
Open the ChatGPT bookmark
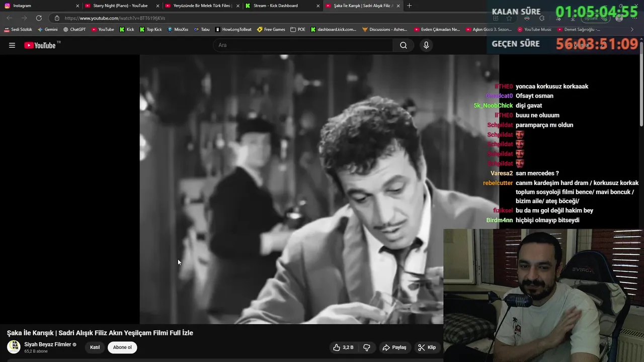click(74, 30)
